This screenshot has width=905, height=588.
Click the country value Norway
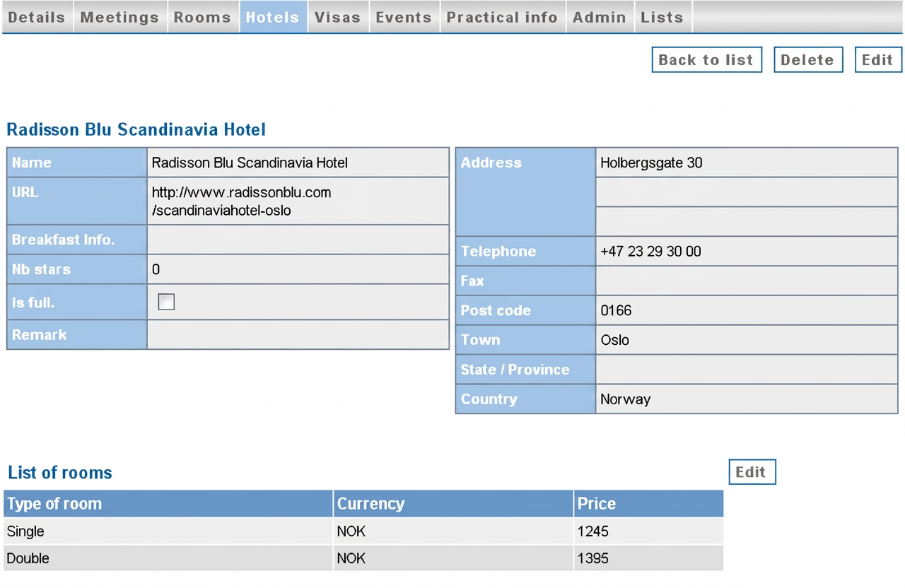625,399
